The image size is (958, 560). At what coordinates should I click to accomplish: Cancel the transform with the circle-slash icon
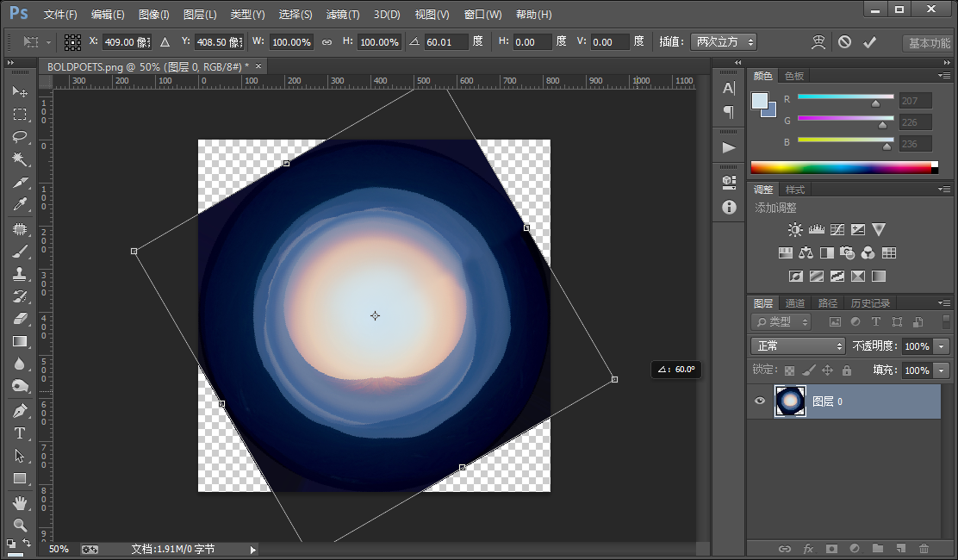tap(844, 42)
